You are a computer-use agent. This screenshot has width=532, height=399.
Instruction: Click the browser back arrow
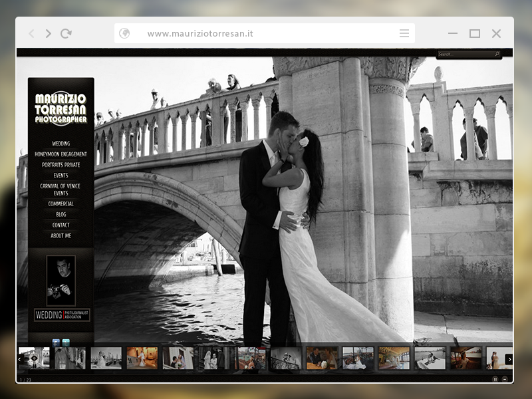click(31, 34)
